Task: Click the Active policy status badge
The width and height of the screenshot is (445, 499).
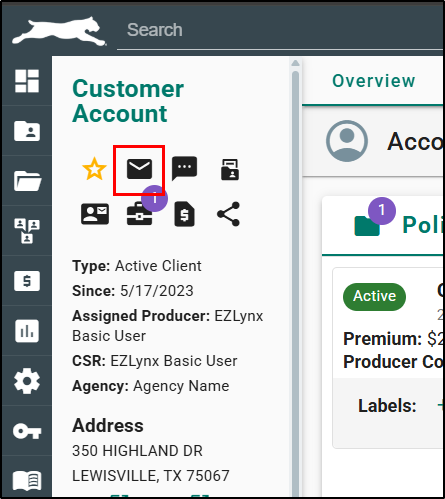Action: coord(374,297)
